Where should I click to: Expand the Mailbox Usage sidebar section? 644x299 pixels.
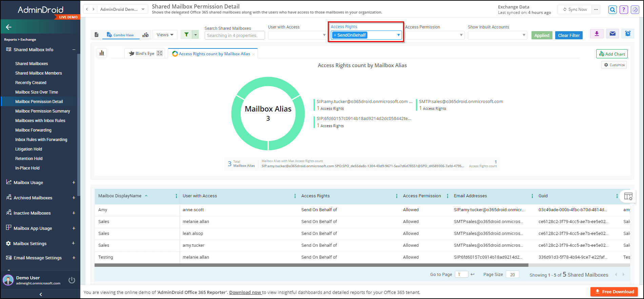point(74,182)
